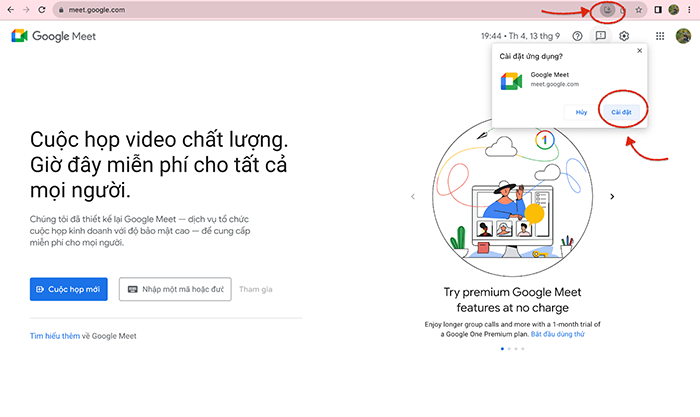Screen dimensions: 700x417
Task: Start a Cuộc họp mới new meeting
Action: [x=69, y=289]
